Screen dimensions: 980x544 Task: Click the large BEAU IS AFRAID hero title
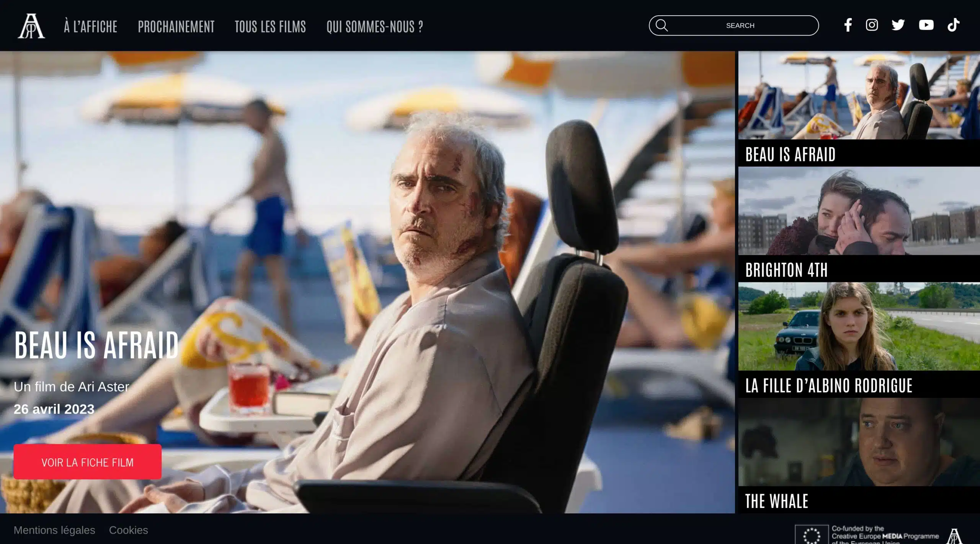pos(96,345)
